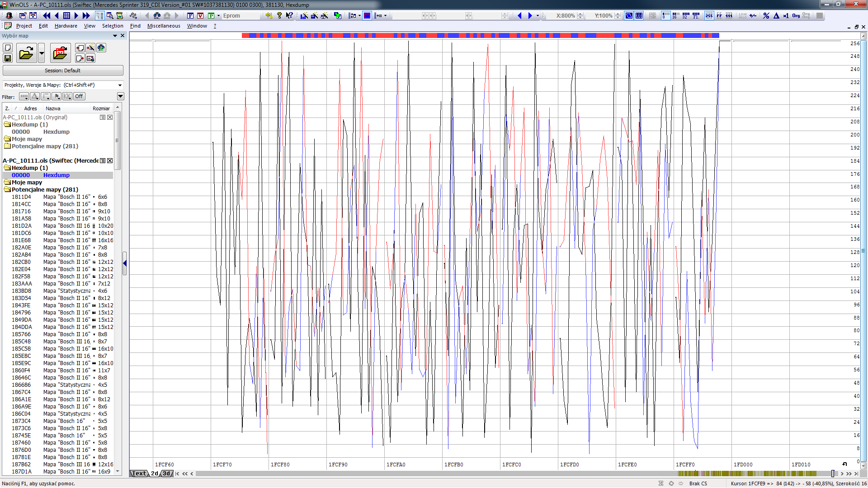Switch to the 3d view tab
Viewport: 868px width, 488px height.
tap(166, 474)
